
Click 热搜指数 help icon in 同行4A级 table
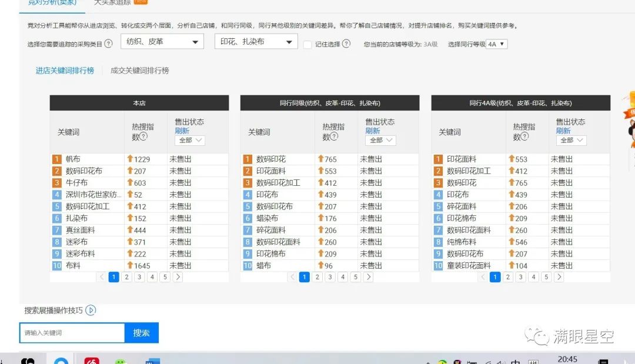click(524, 136)
